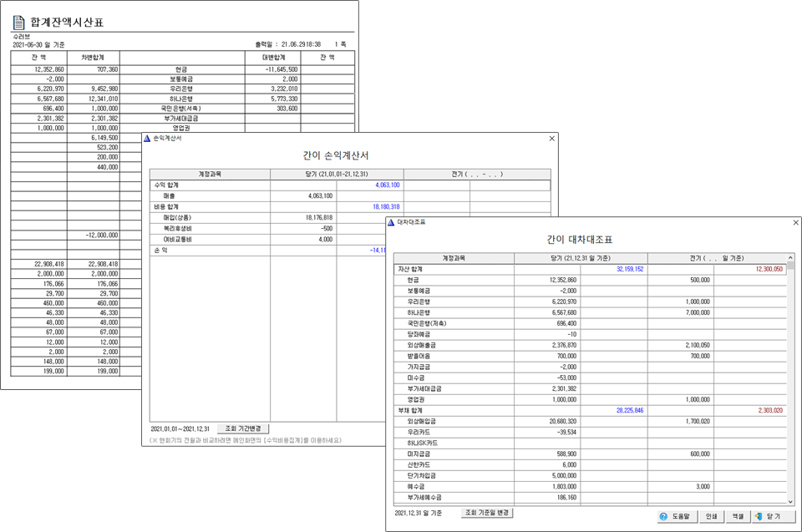Select 가지급금 row in 대차대조표
Viewport: 802px width, 532px height.
(591, 367)
